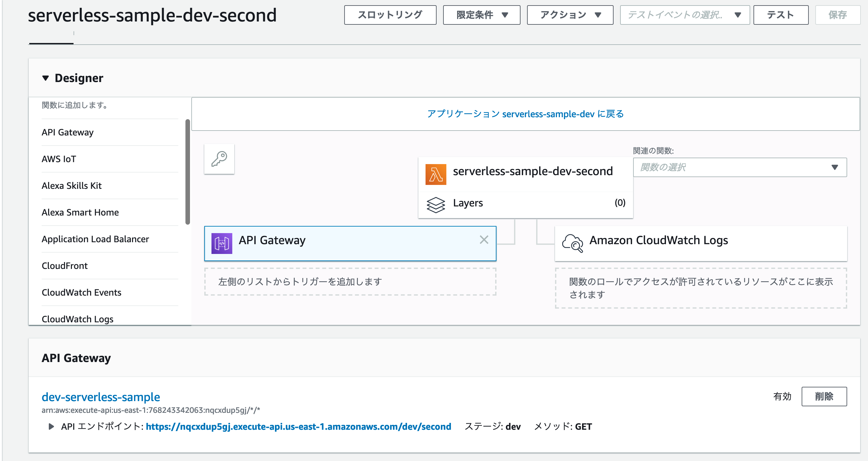
Task: Expand the API endpoint details triangle
Action: click(51, 426)
